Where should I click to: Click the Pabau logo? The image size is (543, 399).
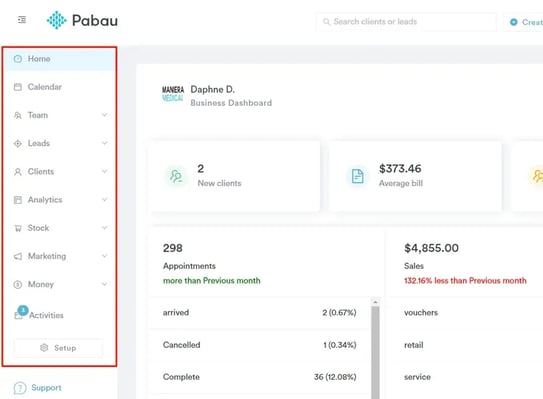pos(82,20)
